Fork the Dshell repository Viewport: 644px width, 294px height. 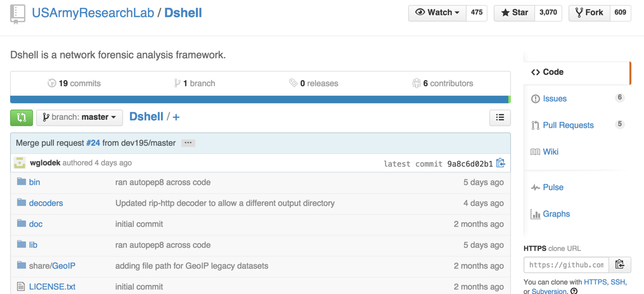(589, 13)
